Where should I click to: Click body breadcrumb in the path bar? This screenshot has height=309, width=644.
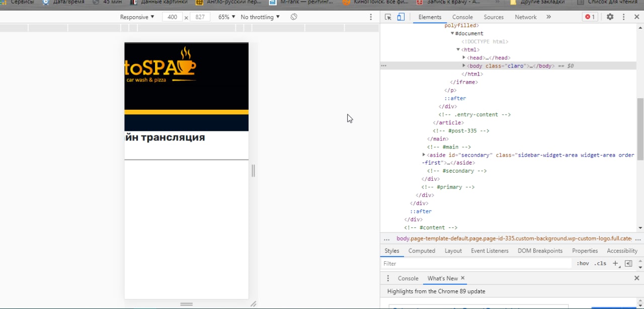(x=514, y=239)
